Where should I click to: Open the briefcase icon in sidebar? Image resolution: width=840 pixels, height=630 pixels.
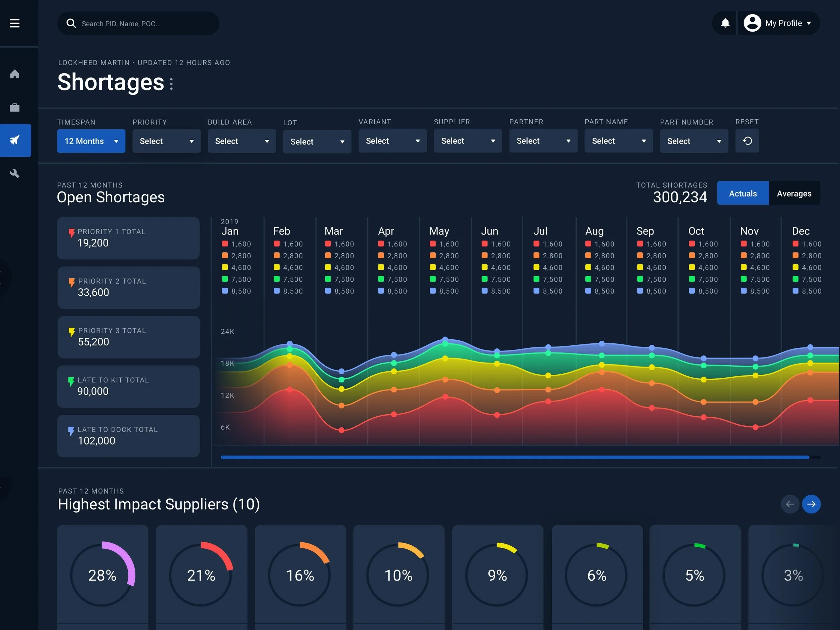(x=14, y=108)
